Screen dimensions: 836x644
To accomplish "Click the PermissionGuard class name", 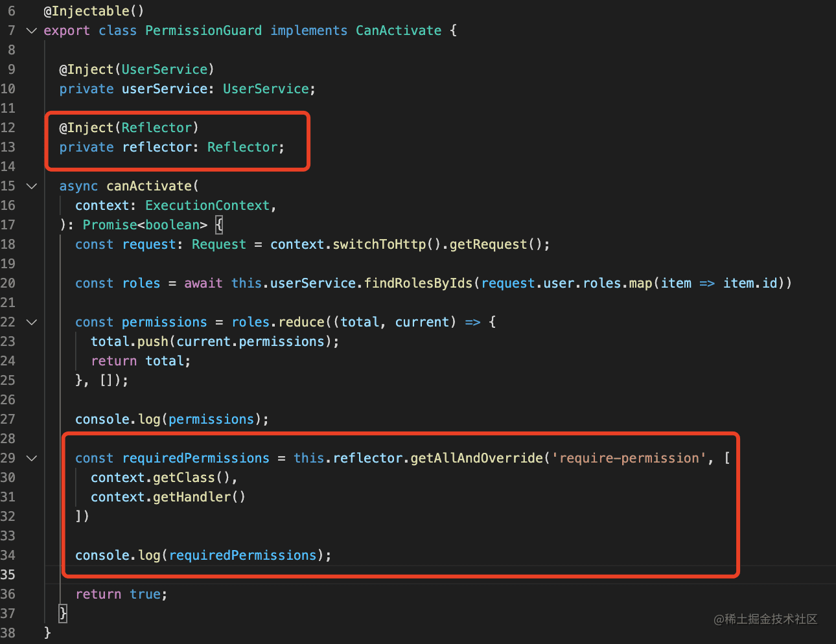I will click(203, 30).
